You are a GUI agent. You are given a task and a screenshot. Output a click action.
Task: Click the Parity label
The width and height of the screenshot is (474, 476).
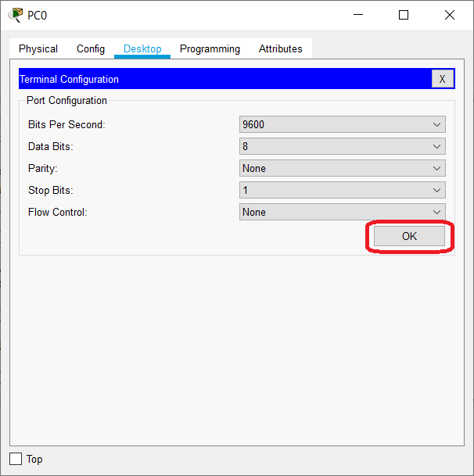point(42,168)
